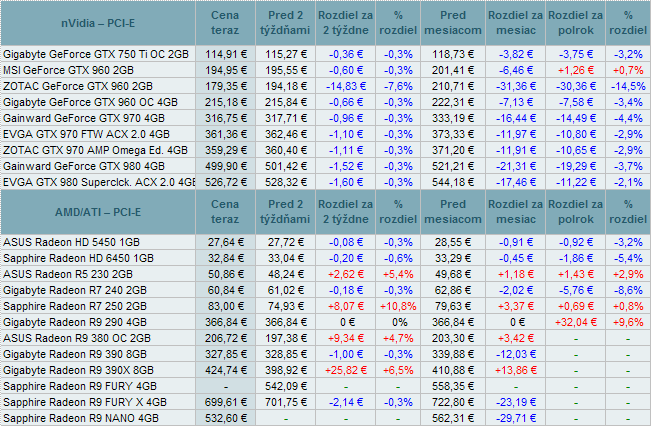Click the red +13,86 € monthly difference
The width and height of the screenshot is (651, 426).
click(x=516, y=370)
